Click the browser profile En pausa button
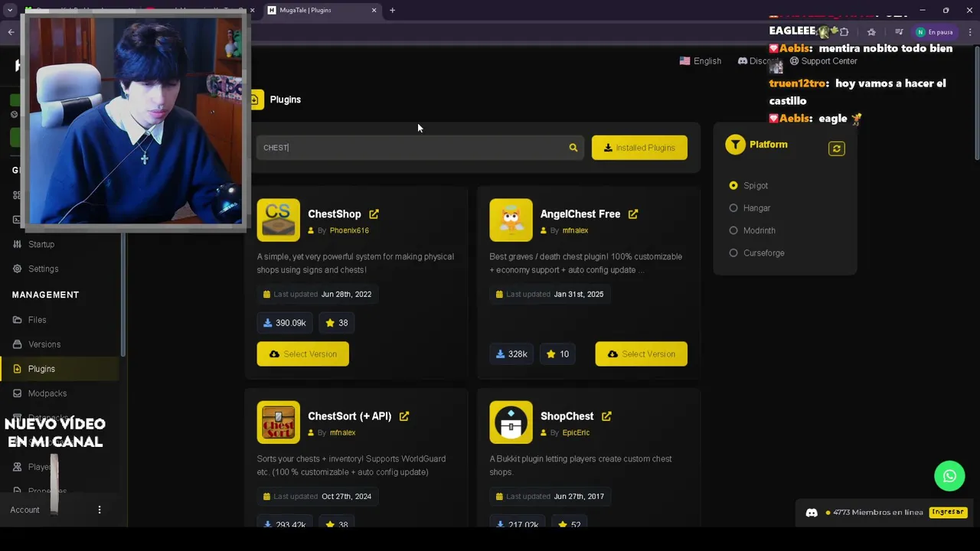Image resolution: width=980 pixels, height=551 pixels. (935, 32)
